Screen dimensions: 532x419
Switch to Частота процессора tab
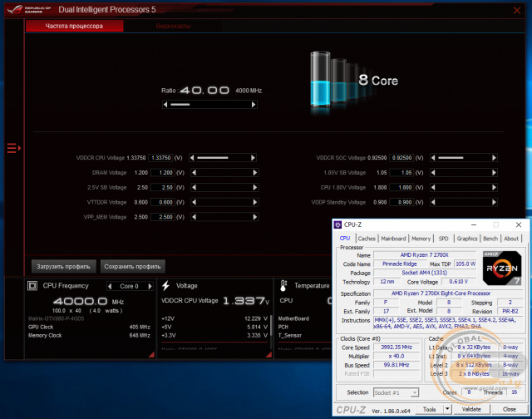pyautogui.click(x=74, y=26)
